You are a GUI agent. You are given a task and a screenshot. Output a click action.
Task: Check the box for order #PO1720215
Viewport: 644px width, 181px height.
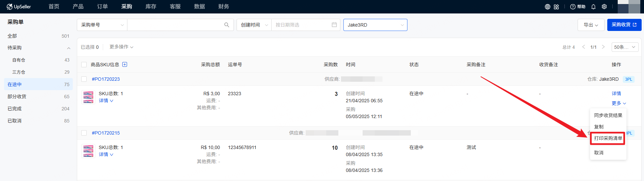coord(84,133)
